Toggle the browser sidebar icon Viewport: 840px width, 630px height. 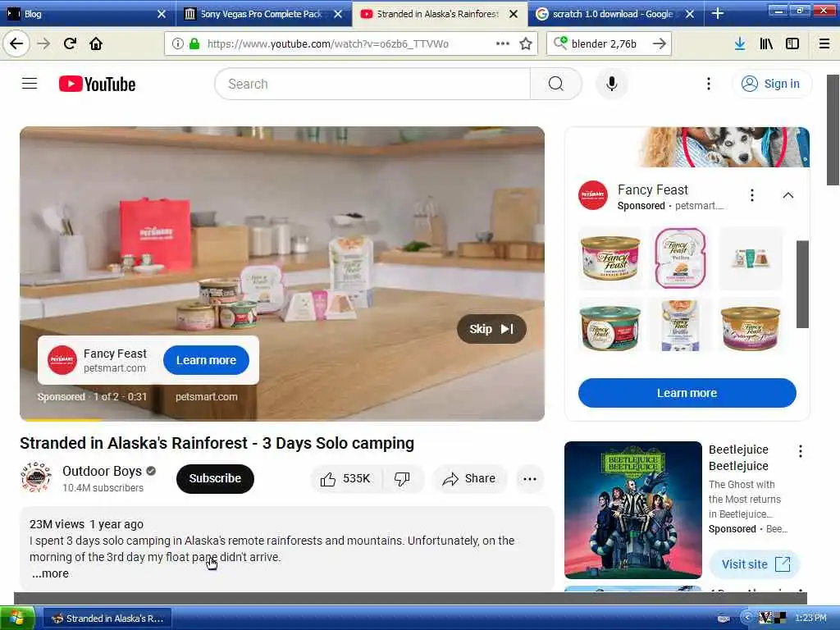[792, 44]
